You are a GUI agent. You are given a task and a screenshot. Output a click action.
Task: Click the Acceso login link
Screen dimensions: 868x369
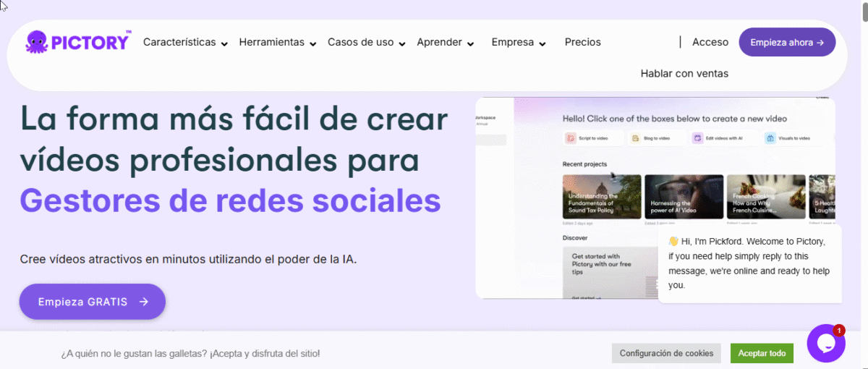point(710,42)
